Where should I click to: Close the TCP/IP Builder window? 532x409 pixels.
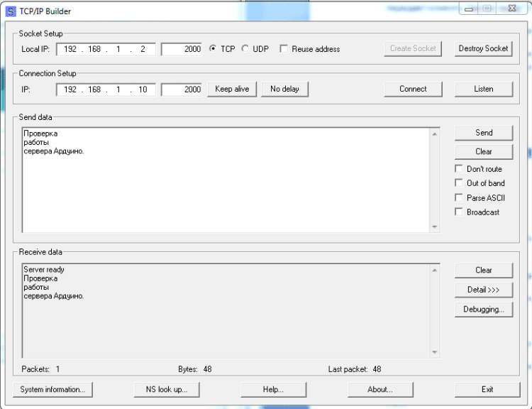(512, 9)
